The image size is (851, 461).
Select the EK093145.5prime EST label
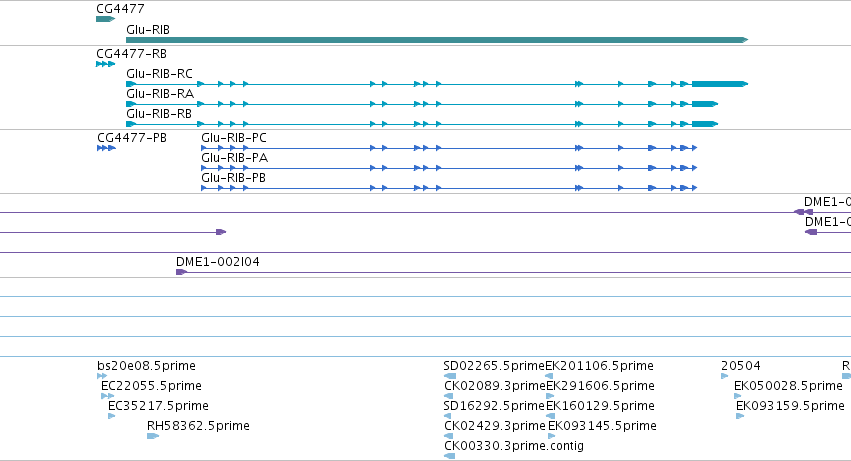click(x=602, y=426)
